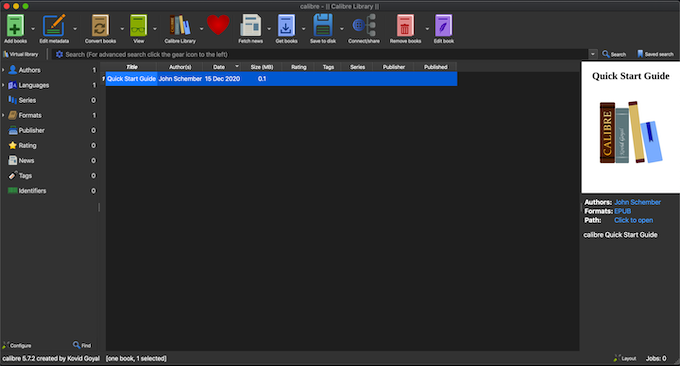Image resolution: width=680 pixels, height=366 pixels.
Task: Click the Virtual library button
Action: 21,54
